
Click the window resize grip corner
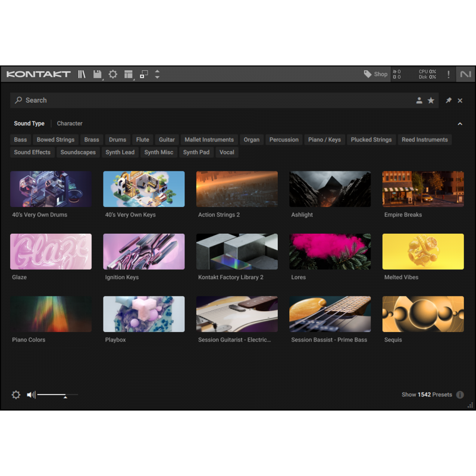coord(471,405)
